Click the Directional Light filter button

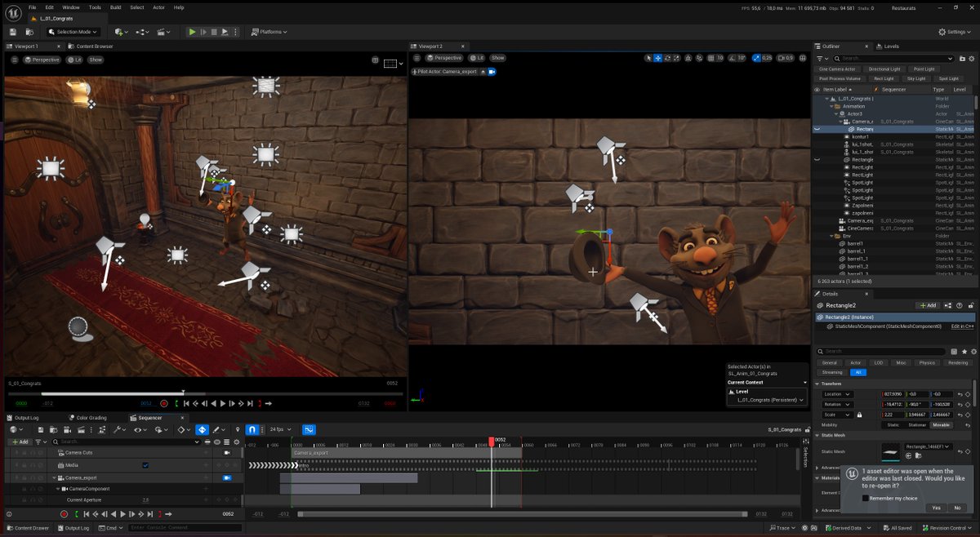point(884,69)
